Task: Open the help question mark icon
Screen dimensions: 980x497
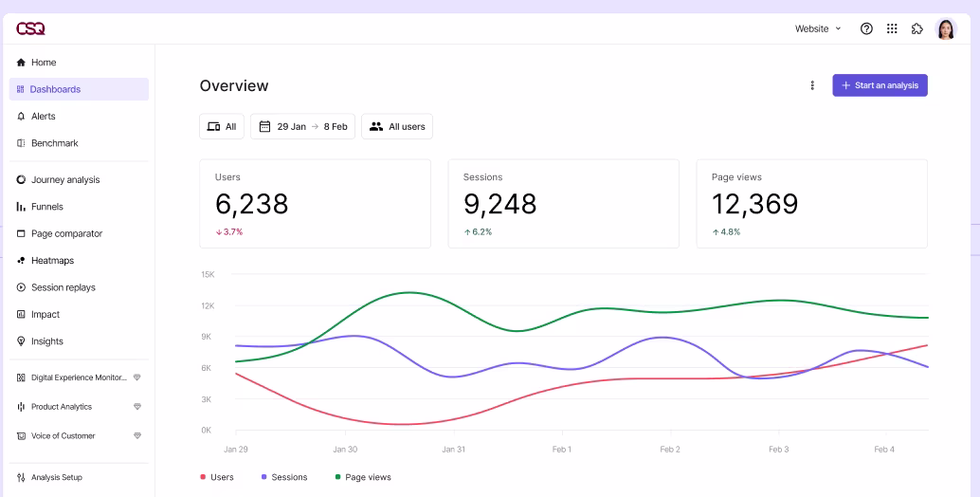Action: pyautogui.click(x=866, y=28)
